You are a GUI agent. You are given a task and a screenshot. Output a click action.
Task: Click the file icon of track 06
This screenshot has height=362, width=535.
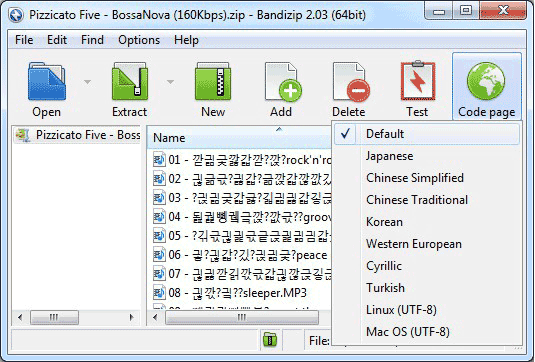click(159, 255)
